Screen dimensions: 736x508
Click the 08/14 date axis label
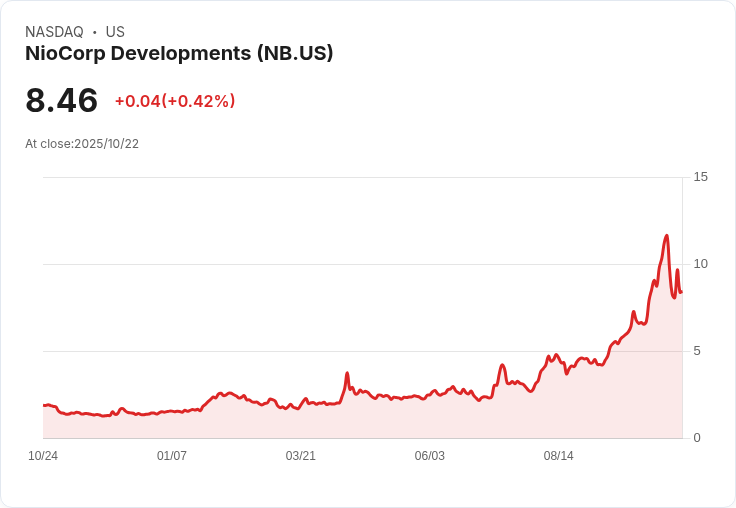click(559, 456)
